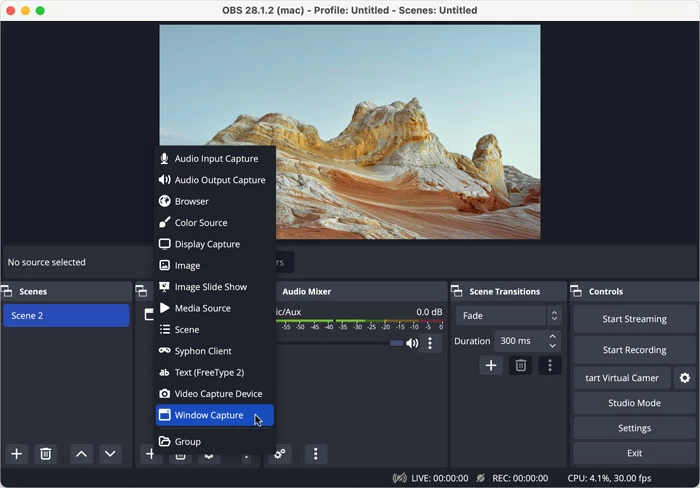Open the Virtual Camera settings gear
This screenshot has width=700, height=488.
[x=684, y=378]
